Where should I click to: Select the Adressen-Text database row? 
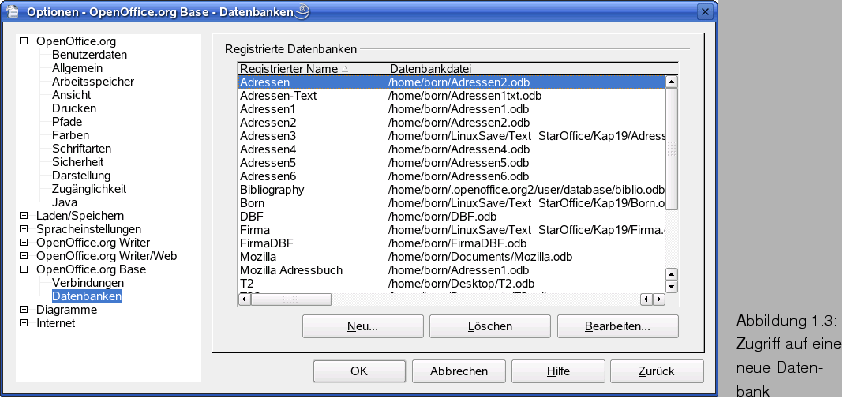(451, 96)
